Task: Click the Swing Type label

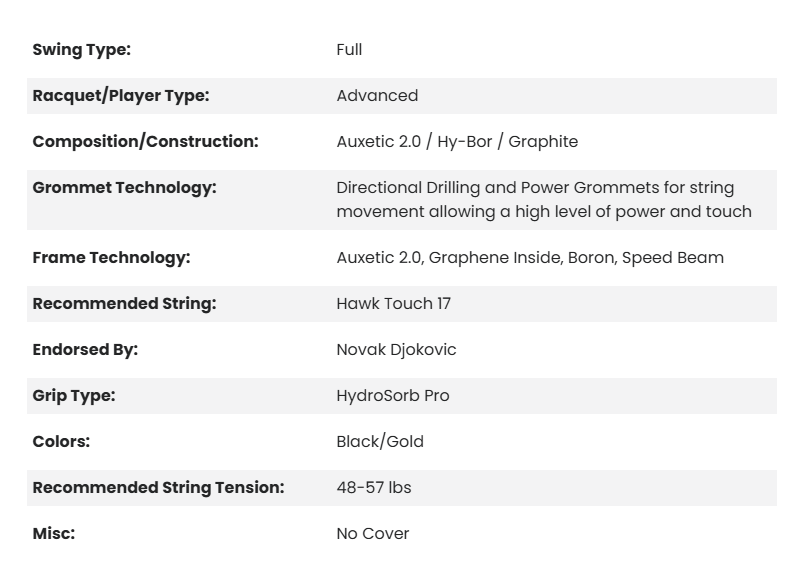Action: 81,50
